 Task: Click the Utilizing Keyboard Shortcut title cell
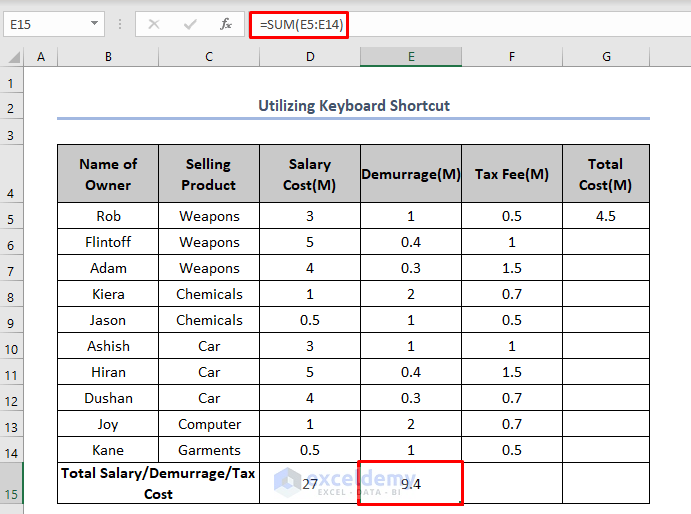pos(353,106)
